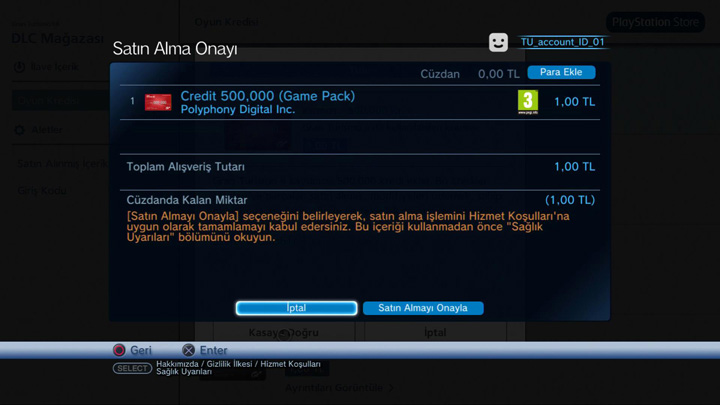Select the red Credit card thumbnail
Viewport: 720px width, 405px height.
(158, 102)
